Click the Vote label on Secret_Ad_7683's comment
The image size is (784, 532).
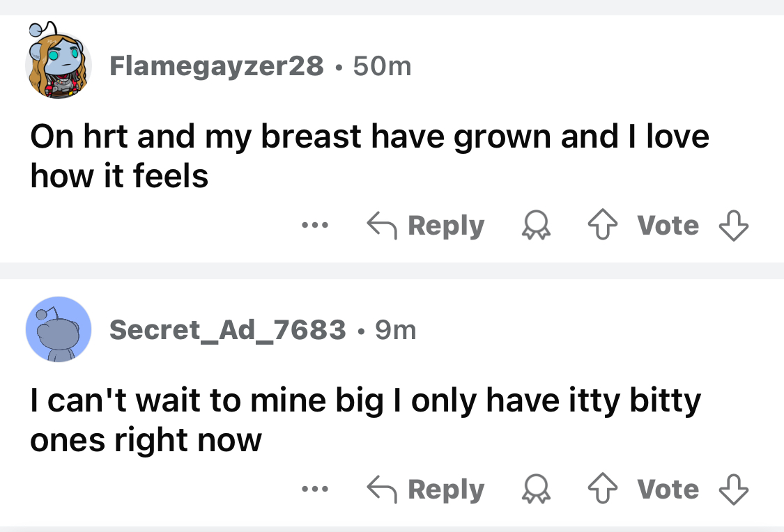tap(668, 490)
